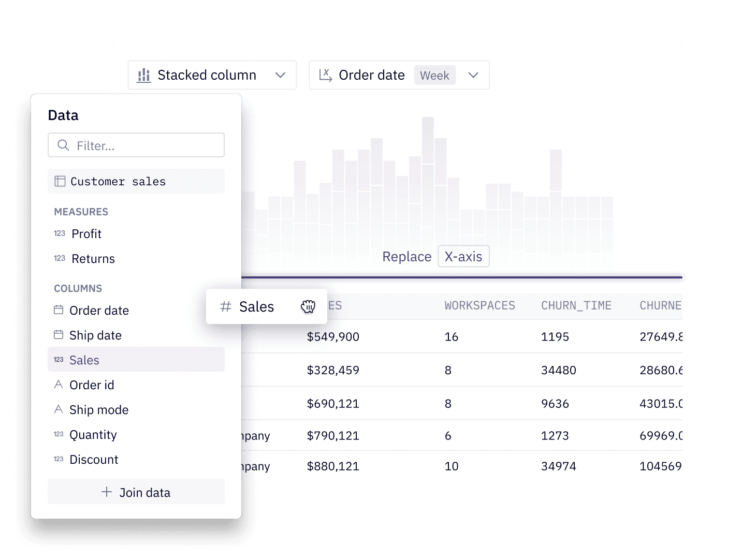Pick the Discount column
The image size is (756, 559).
coord(94,460)
